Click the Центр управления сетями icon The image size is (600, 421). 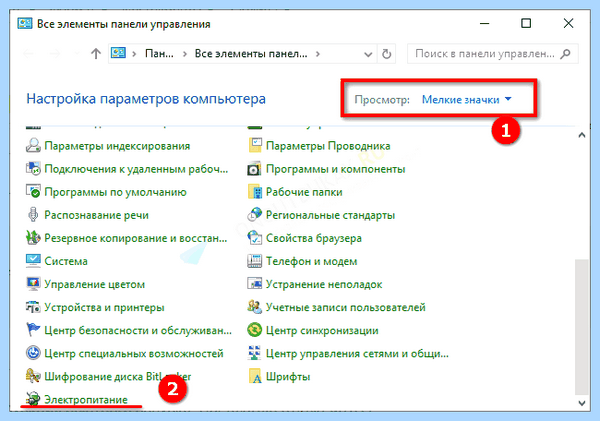255,353
